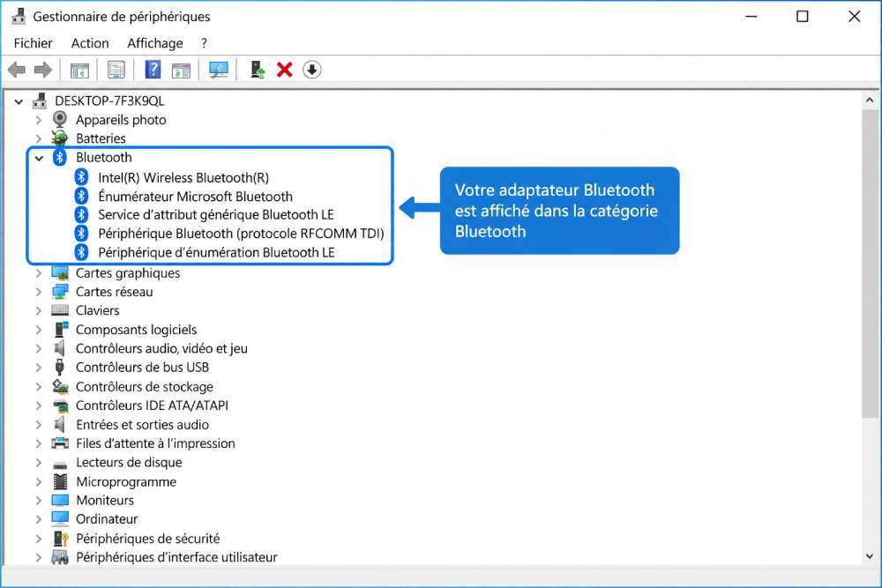Click the Périphériques de sécurité key icon

pos(60,538)
